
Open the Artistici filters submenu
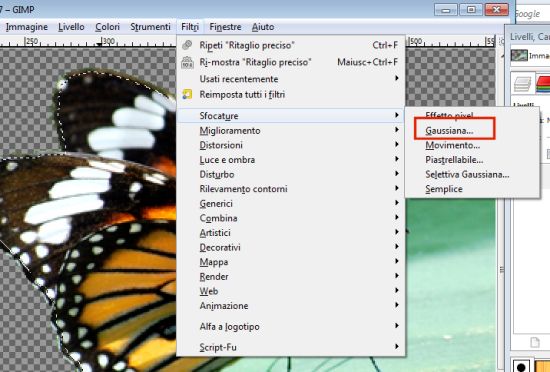click(291, 232)
